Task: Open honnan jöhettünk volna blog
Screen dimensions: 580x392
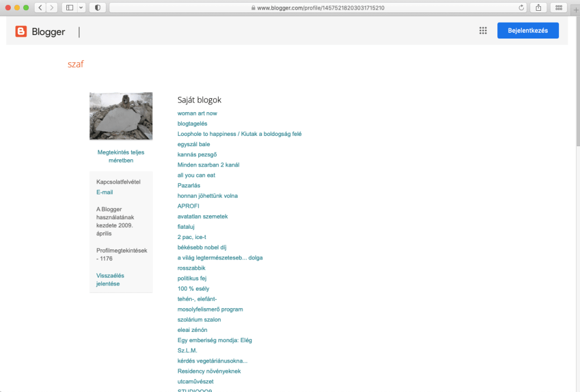Action: point(207,196)
